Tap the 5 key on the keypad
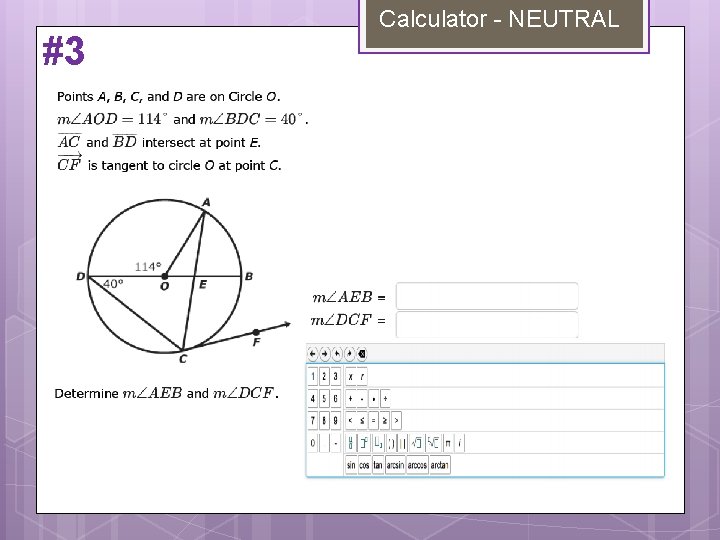This screenshot has height=540, width=720. pyautogui.click(x=324, y=399)
